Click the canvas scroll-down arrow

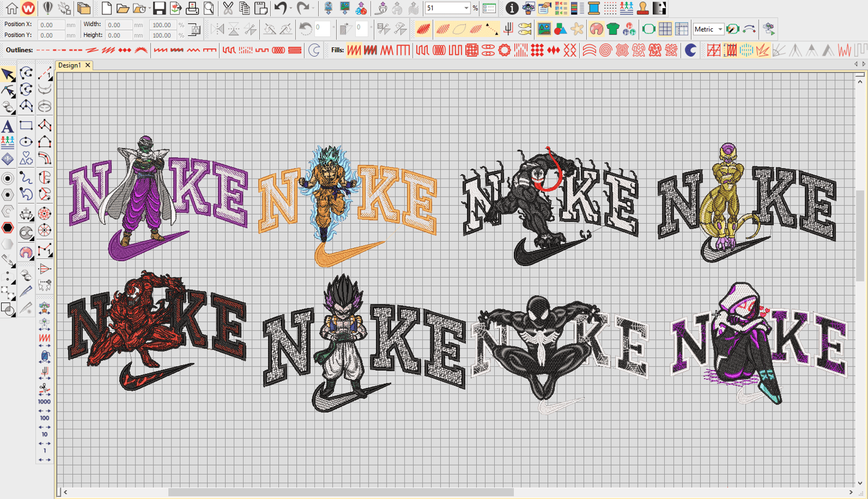pyautogui.click(x=860, y=483)
